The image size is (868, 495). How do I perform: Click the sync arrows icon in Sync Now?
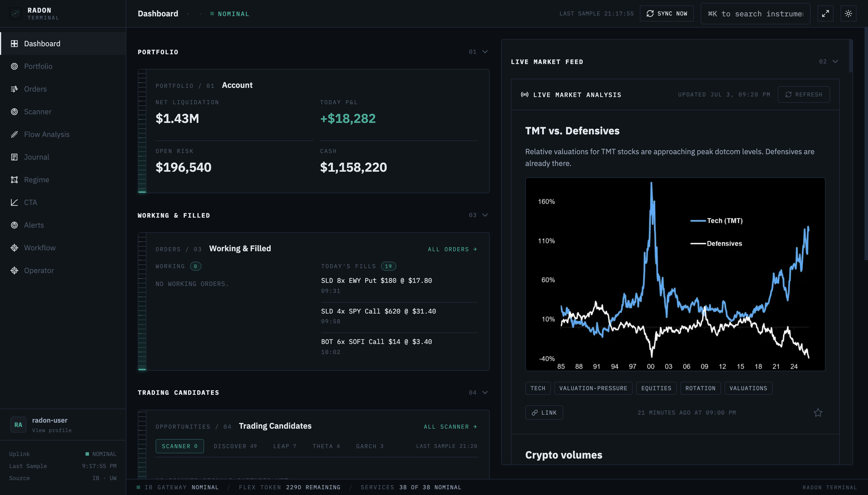650,13
